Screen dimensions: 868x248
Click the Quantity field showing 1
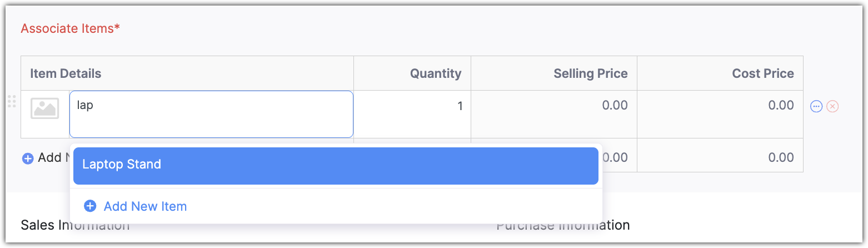pyautogui.click(x=412, y=106)
